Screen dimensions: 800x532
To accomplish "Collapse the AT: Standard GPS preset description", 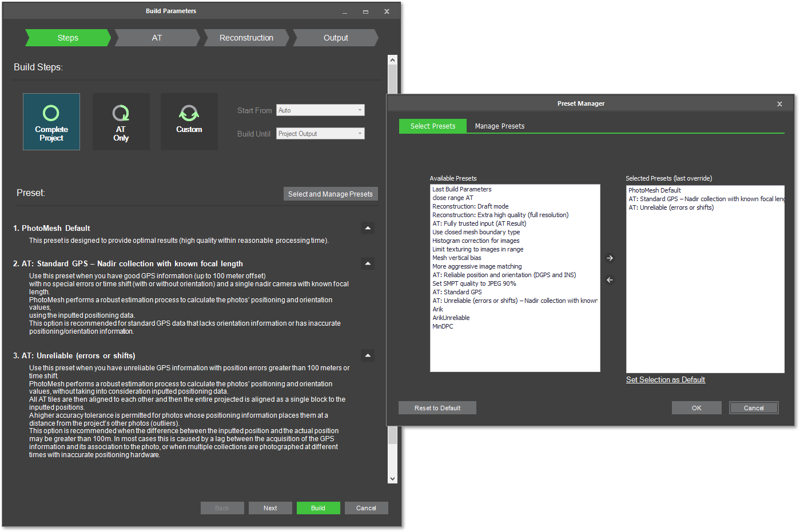I will coord(368,263).
